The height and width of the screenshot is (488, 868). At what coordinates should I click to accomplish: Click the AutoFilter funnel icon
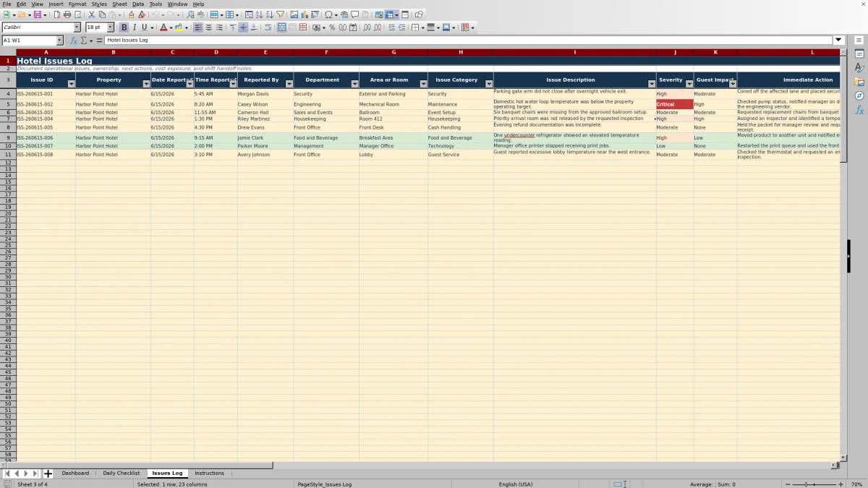click(280, 14)
